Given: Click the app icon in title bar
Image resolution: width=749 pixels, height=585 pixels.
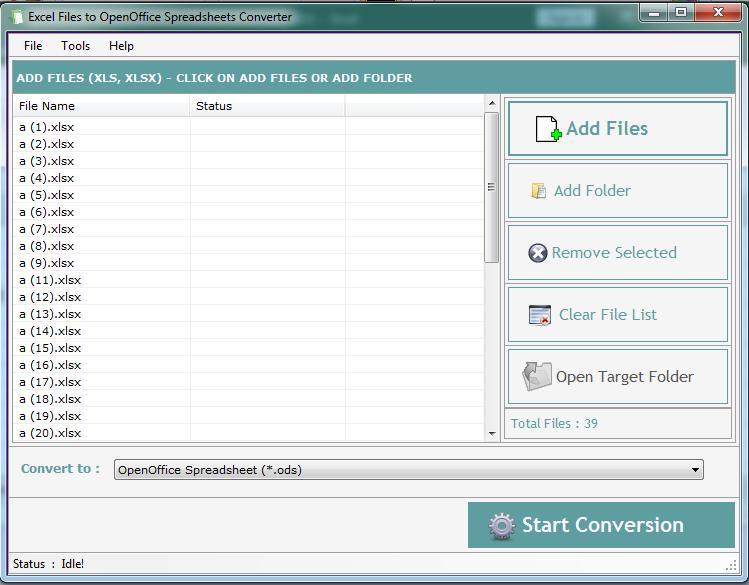Looking at the screenshot, I should [x=15, y=16].
